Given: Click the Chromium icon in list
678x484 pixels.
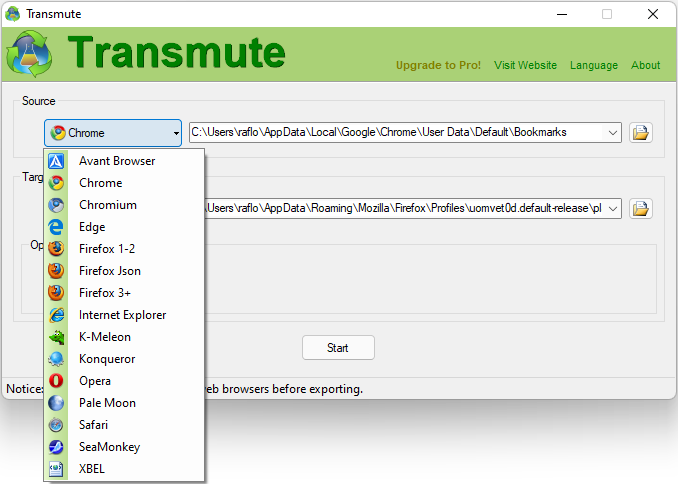Looking at the screenshot, I should coord(56,205).
